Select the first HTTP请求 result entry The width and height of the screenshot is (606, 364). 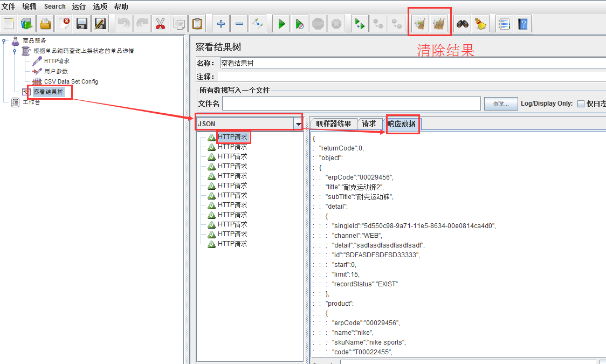tap(232, 138)
